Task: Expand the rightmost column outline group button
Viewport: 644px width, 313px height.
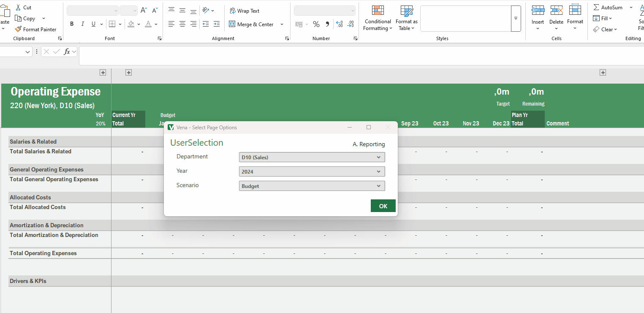Action: coord(603,72)
